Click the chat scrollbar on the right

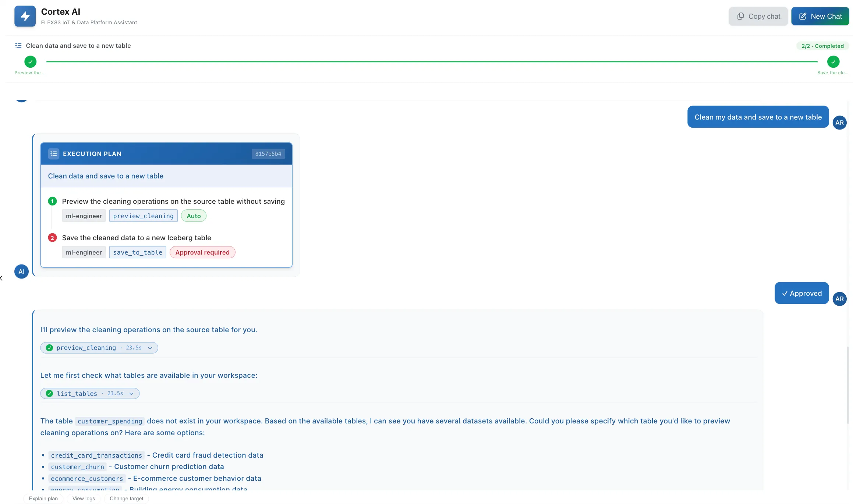point(848,384)
